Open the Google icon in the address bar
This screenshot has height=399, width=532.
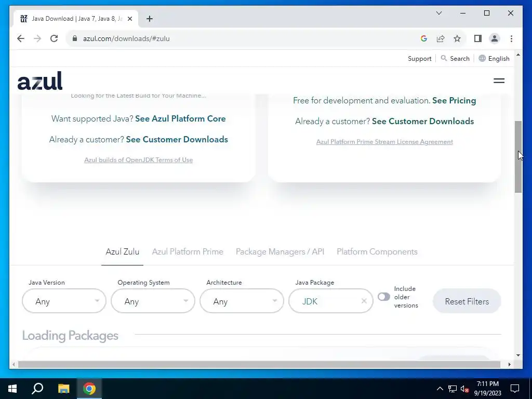point(424,38)
